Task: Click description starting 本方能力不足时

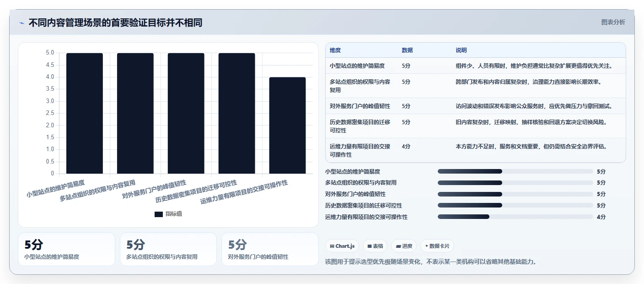Action: [x=531, y=147]
